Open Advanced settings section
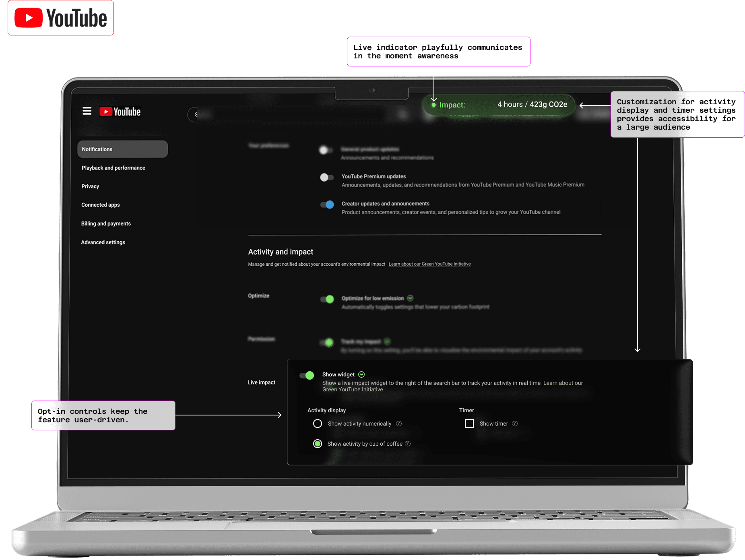 [103, 242]
